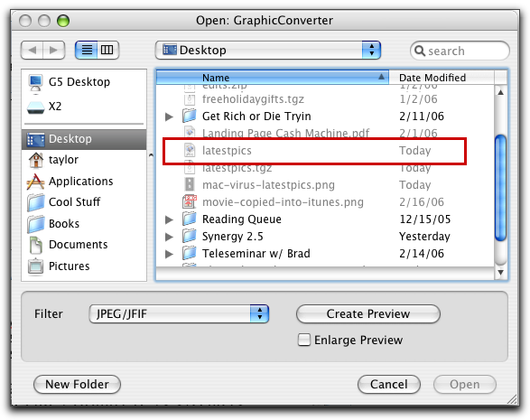Click the Open button
Screen dimensions: 530x420
(465, 384)
